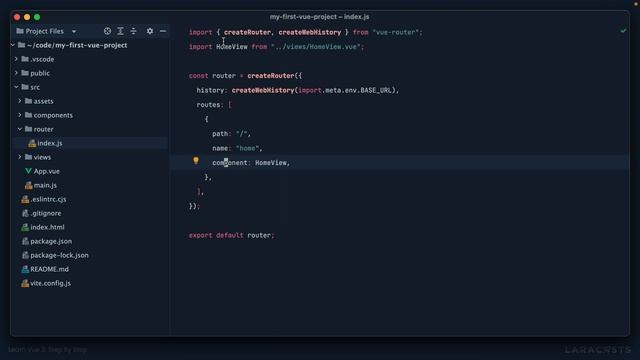Click the file icon beside vite.config.js

[x=25, y=283]
